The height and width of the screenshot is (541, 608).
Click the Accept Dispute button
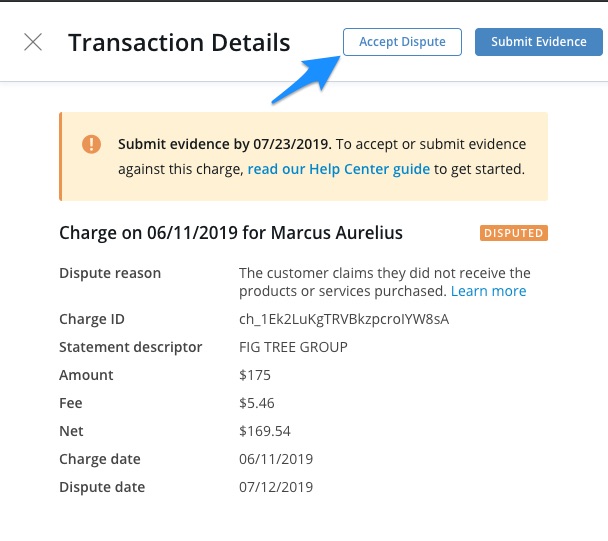point(402,42)
